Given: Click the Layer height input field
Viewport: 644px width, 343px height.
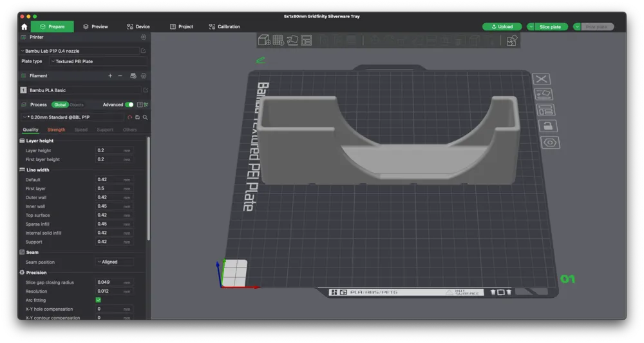Looking at the screenshot, I should tap(108, 150).
